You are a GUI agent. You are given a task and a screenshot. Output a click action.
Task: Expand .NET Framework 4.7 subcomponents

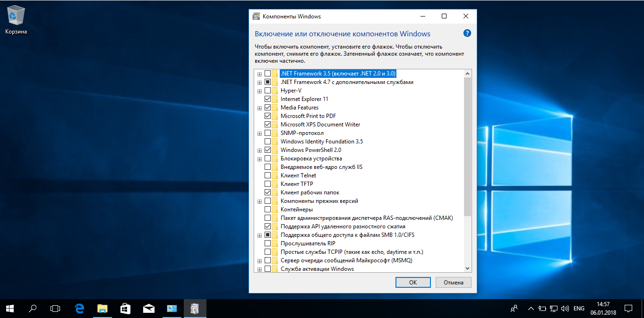(x=259, y=82)
